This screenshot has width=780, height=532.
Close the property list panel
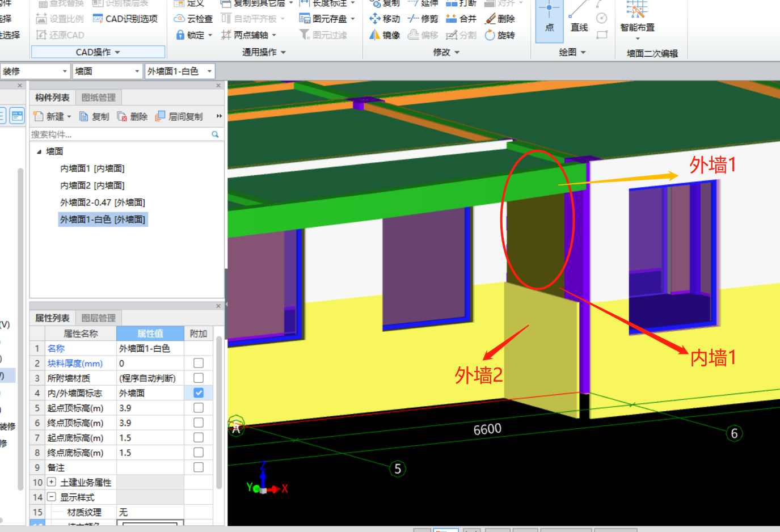pyautogui.click(x=218, y=306)
